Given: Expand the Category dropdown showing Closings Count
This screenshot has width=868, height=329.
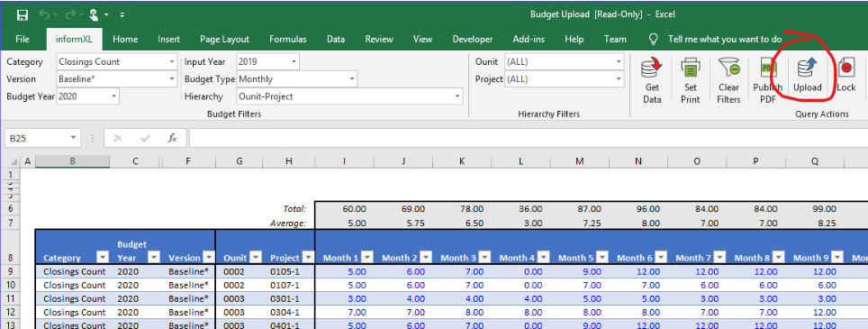Looking at the screenshot, I should (x=173, y=62).
